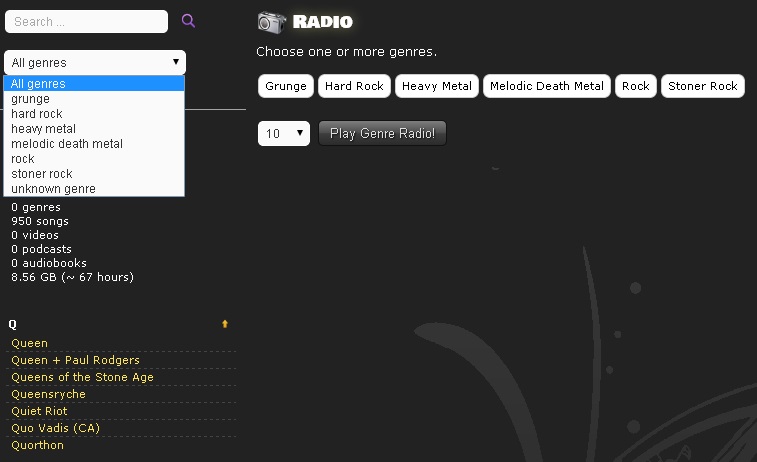Screen dimensions: 757x462
Task: Choose 'stoner rock' from the genre list
Action: pos(42,174)
